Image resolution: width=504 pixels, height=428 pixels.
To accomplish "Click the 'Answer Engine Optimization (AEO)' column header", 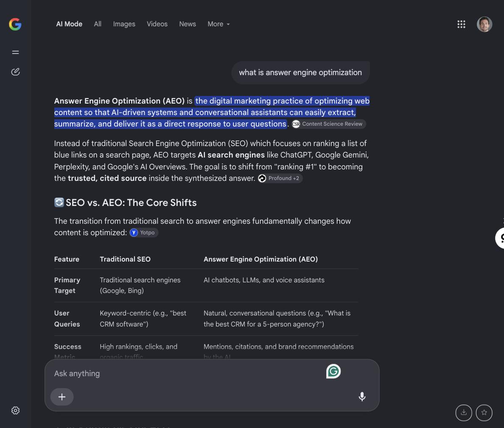I will [x=260, y=259].
